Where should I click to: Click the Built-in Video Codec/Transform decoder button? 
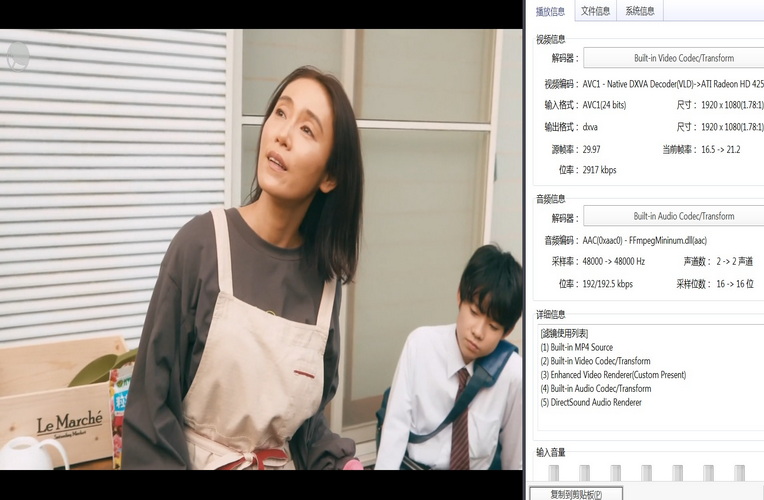(x=672, y=58)
